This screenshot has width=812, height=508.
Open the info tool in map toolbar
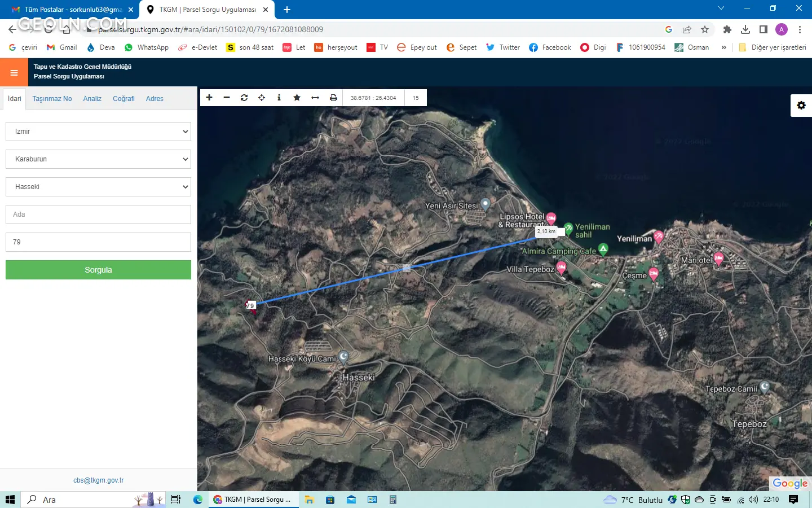point(279,98)
